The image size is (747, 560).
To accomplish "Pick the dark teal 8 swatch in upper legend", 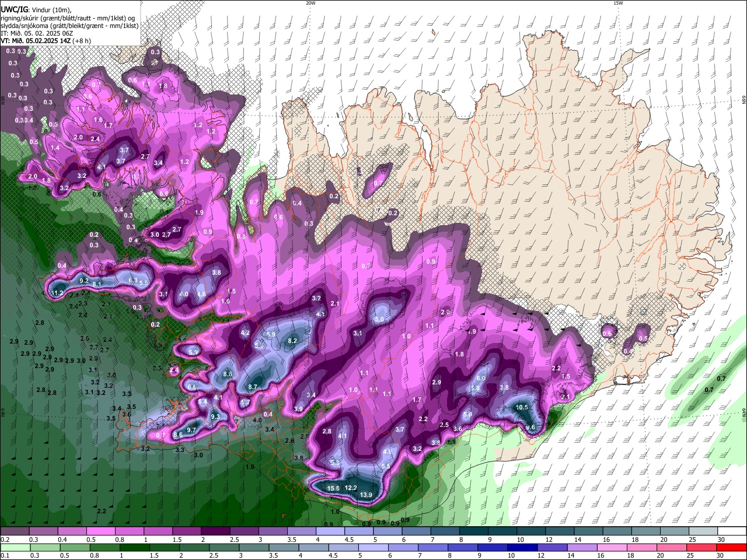I will click(474, 531).
